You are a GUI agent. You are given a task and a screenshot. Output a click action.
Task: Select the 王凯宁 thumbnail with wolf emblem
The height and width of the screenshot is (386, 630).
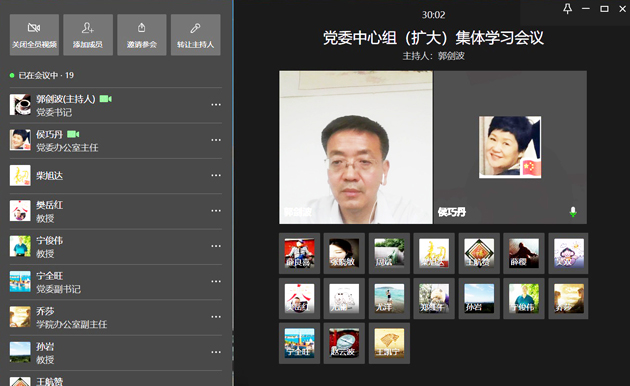pos(389,343)
